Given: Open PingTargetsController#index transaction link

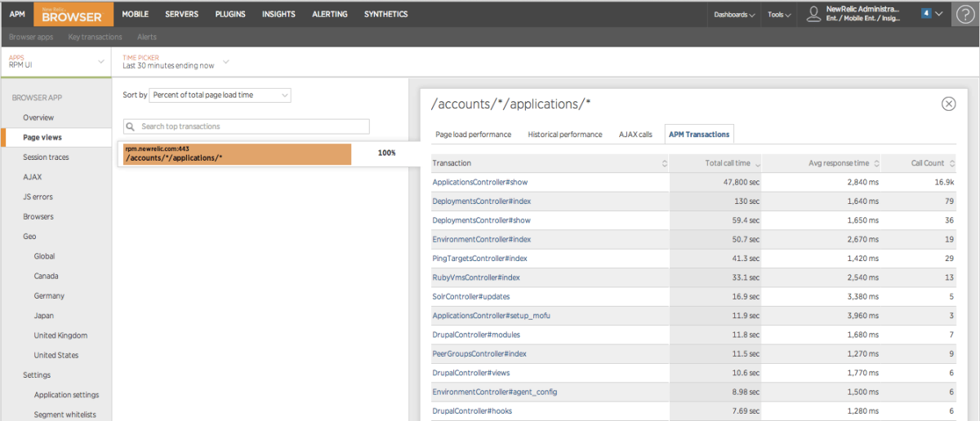Looking at the screenshot, I should tap(479, 258).
